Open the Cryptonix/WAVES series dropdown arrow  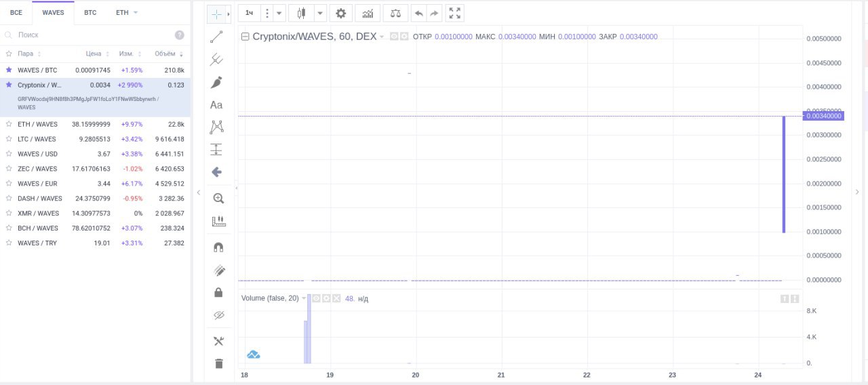382,37
